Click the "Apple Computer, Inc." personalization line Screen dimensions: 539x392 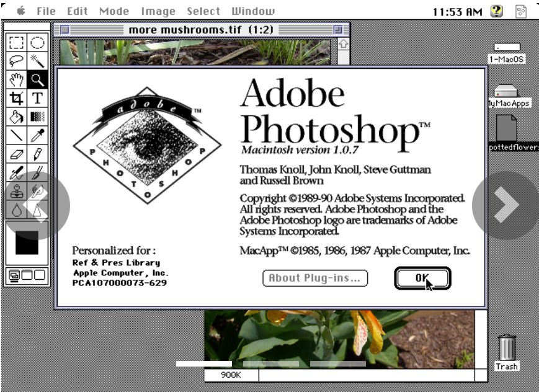coord(121,273)
